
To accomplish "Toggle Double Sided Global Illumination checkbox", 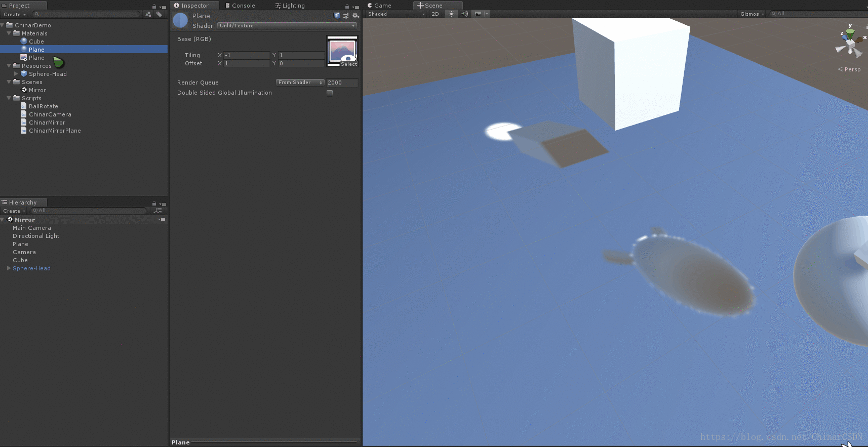I will click(330, 93).
